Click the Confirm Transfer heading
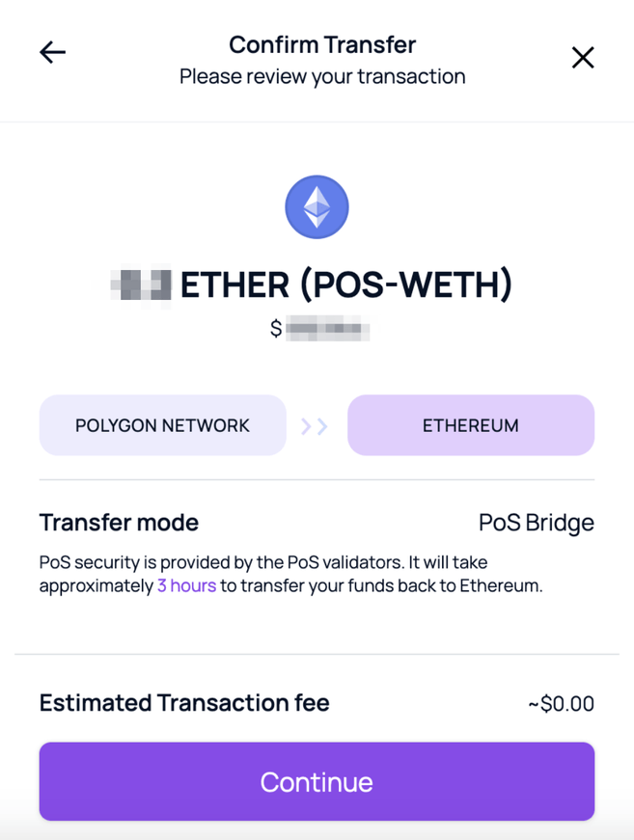634x840 pixels. (322, 44)
